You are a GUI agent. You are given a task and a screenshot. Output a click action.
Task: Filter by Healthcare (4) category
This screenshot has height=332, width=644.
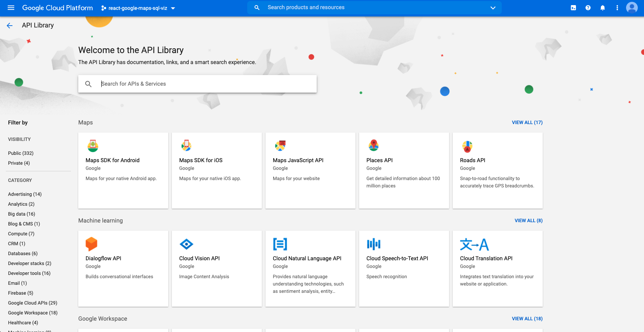[x=23, y=323]
